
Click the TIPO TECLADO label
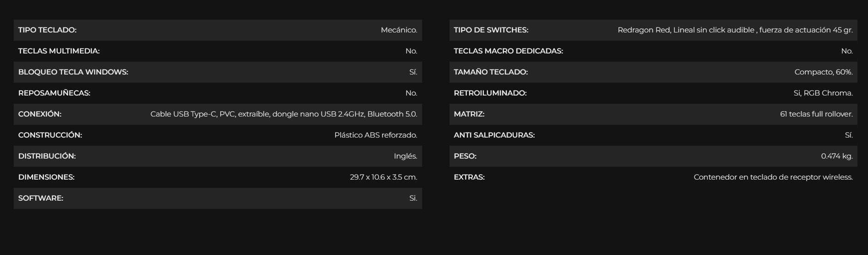point(47,30)
